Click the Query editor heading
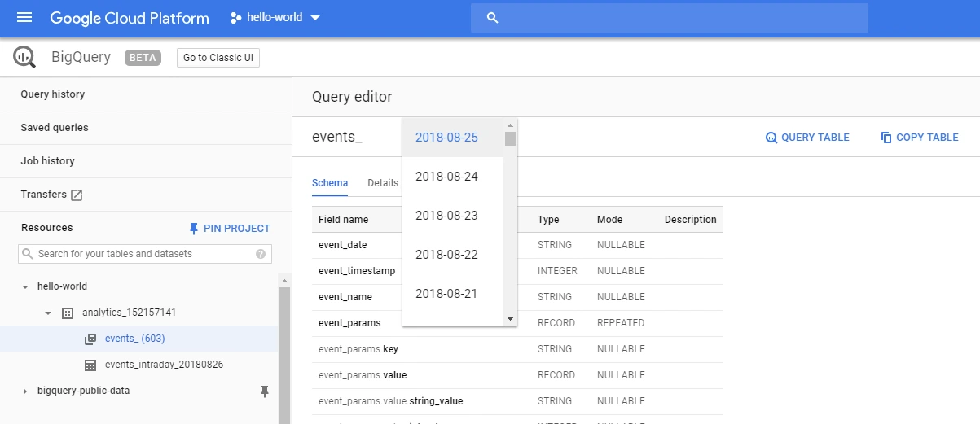This screenshot has width=980, height=424. point(352,97)
